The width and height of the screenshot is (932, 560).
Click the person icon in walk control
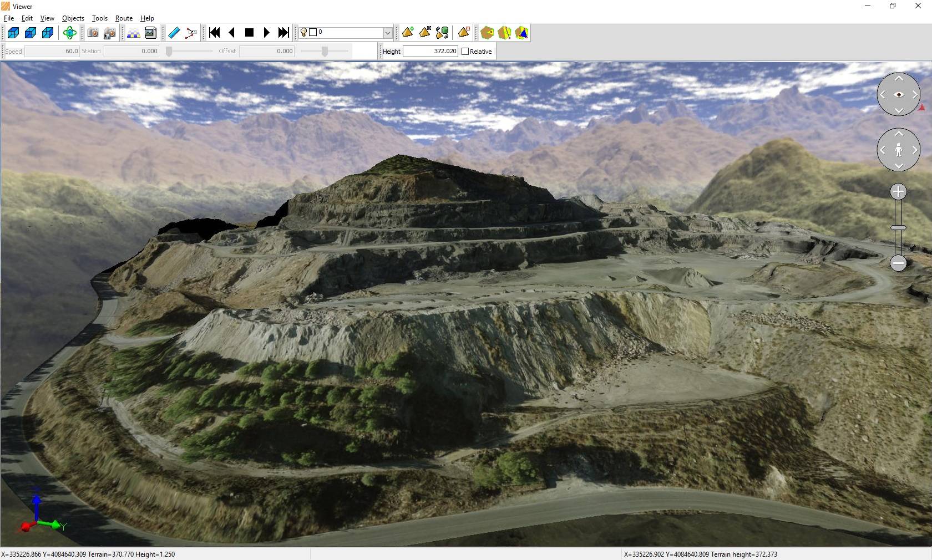click(899, 150)
